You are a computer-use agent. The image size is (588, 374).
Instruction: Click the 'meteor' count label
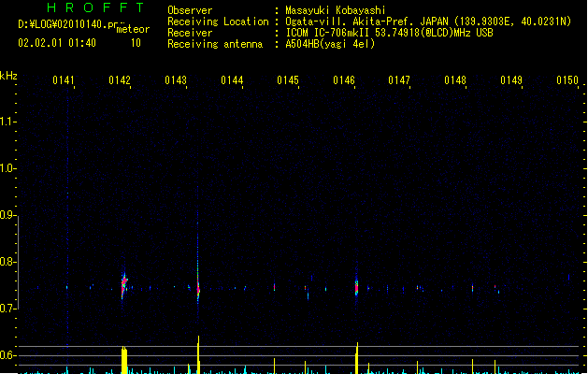tap(133, 29)
